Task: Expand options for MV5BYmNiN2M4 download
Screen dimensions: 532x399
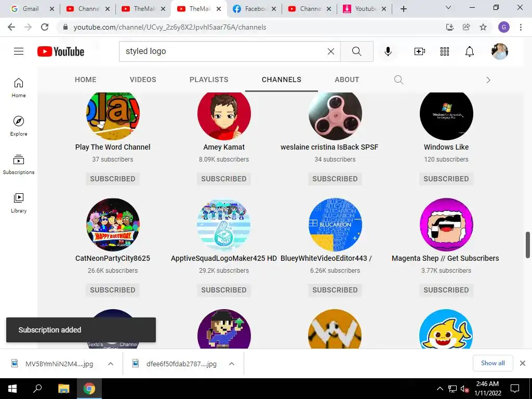Action: [111, 364]
